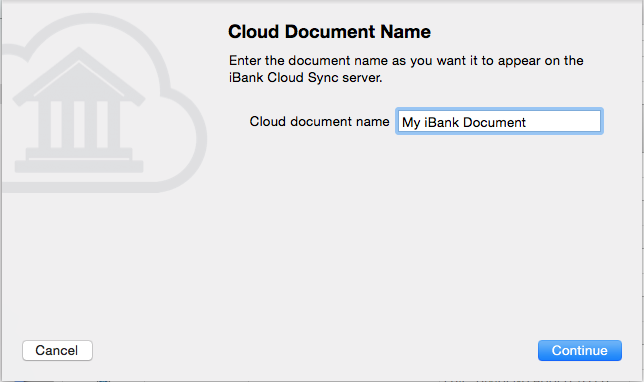Viewport: 644px width, 382px height.
Task: Click the Continue button
Action: coord(580,350)
